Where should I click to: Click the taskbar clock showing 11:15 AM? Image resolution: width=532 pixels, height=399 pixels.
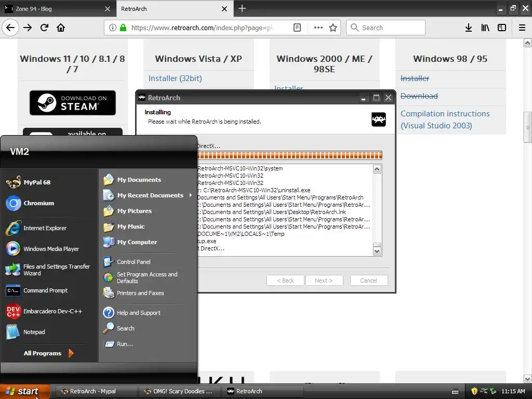pyautogui.click(x=513, y=391)
